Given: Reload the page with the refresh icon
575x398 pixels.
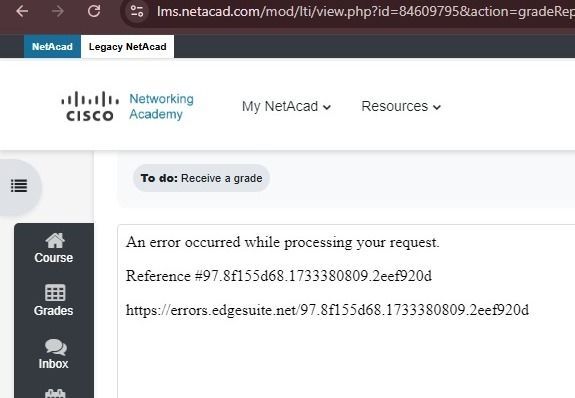Looking at the screenshot, I should click(x=94, y=11).
